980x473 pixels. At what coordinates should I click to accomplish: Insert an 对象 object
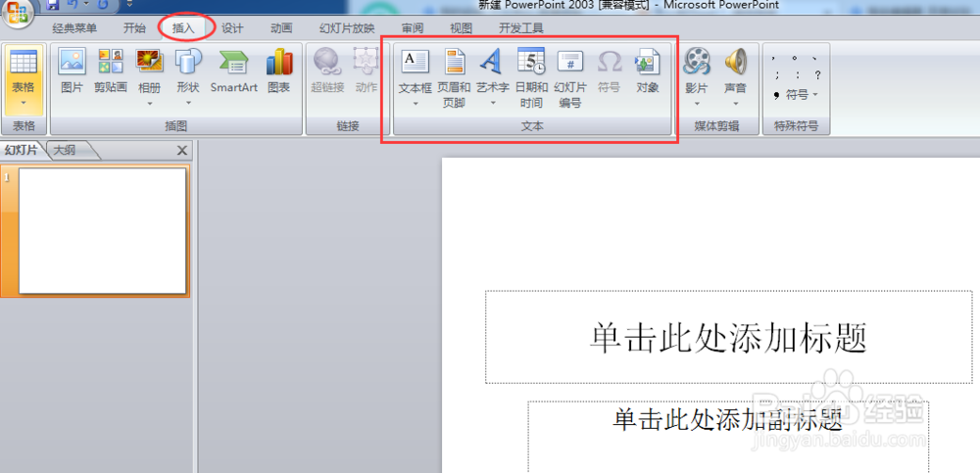coord(648,70)
